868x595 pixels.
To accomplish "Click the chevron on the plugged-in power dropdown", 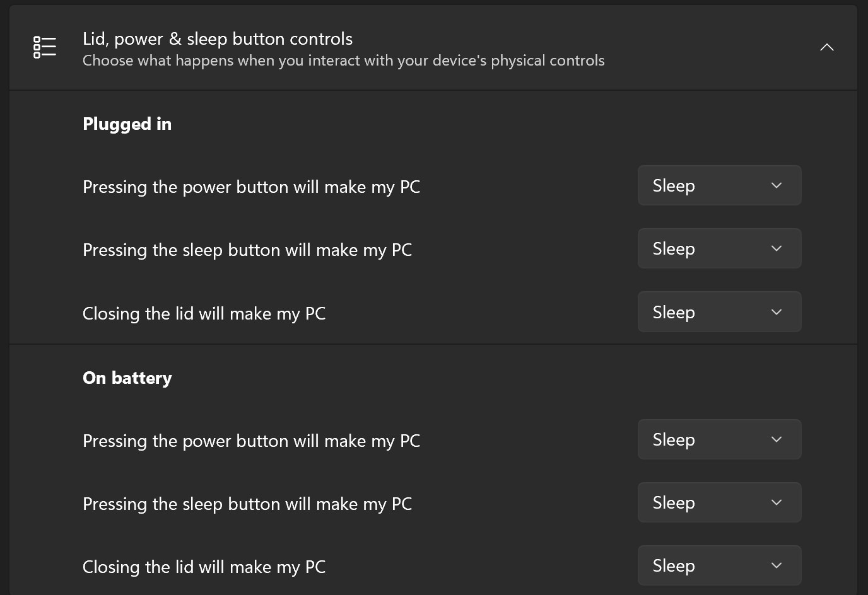I will 777,185.
